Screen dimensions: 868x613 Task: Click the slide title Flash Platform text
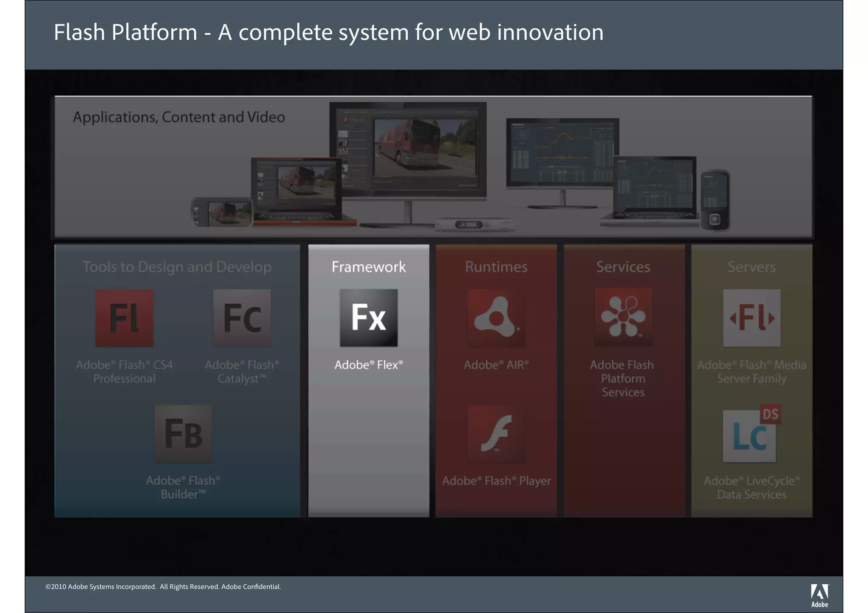tap(328, 33)
